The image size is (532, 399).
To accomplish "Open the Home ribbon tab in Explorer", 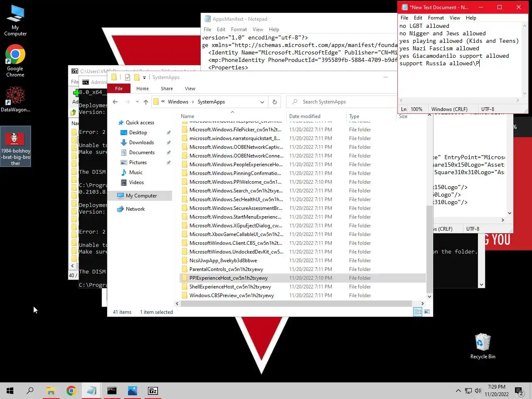I will (x=143, y=89).
